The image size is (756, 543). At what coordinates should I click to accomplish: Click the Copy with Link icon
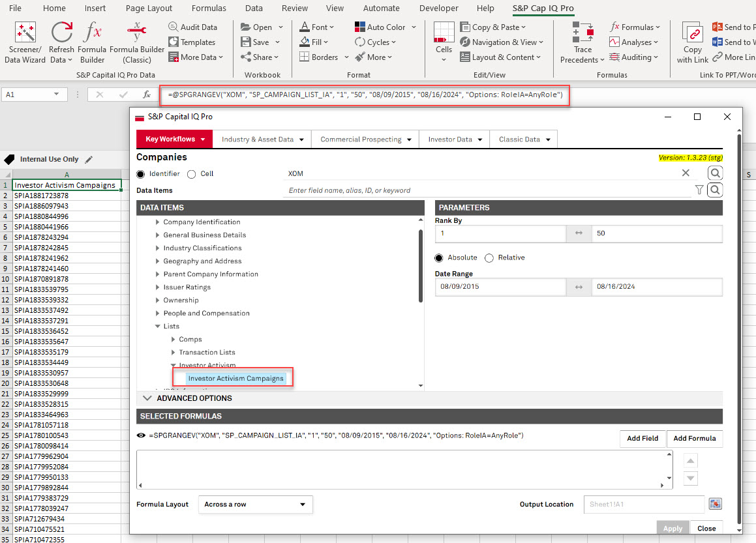pyautogui.click(x=692, y=33)
